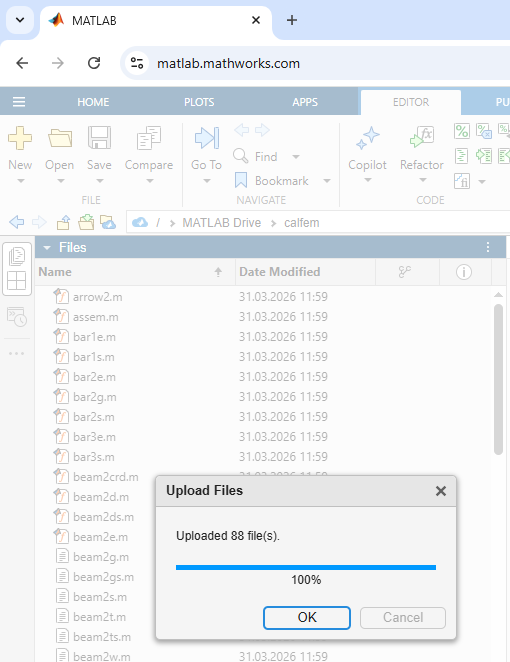This screenshot has height=662, width=510.
Task: Click the Smart Indent icon
Action: (461, 156)
